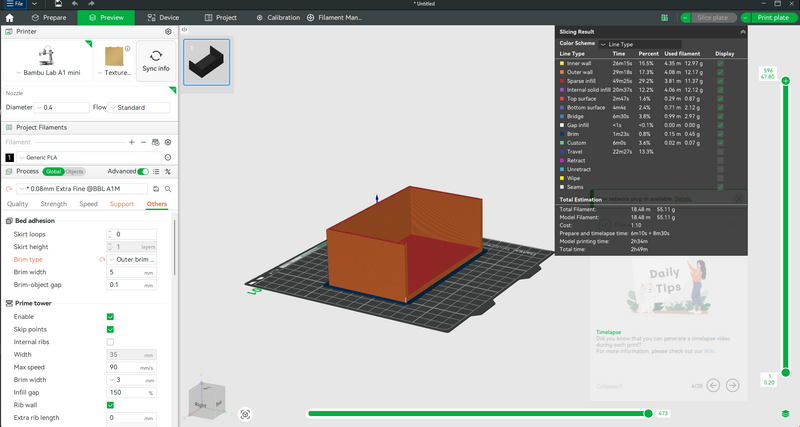Open the Slice plate dropdown arrow

tap(685, 17)
